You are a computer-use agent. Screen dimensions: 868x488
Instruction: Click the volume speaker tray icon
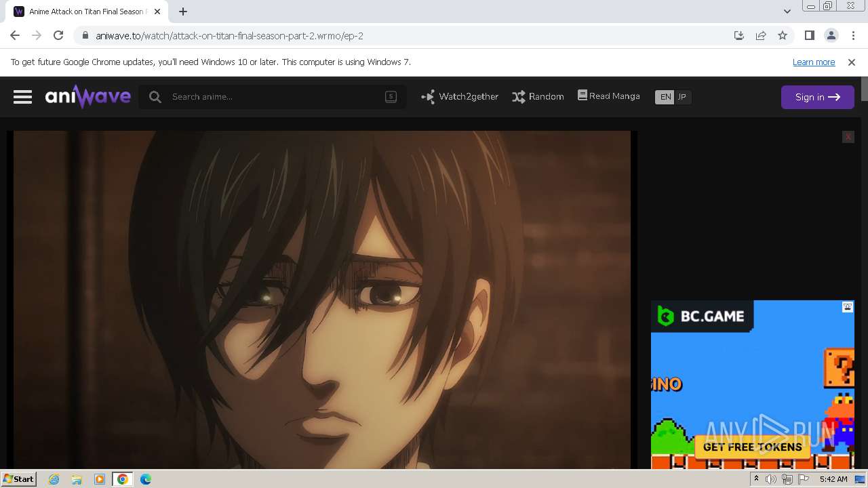pos(771,479)
